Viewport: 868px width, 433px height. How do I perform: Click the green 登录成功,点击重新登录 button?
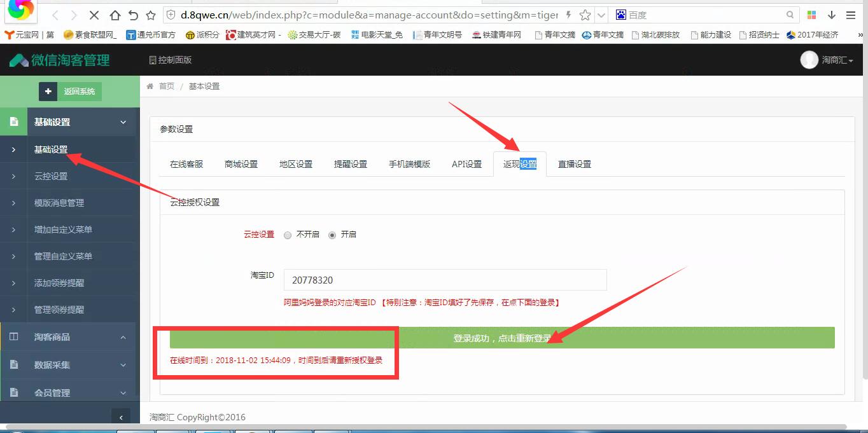501,338
